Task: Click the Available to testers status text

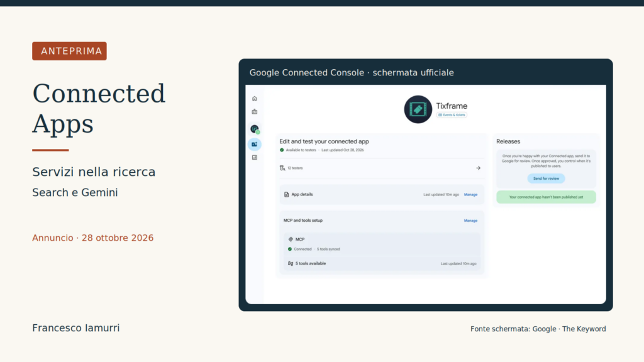Action: point(301,150)
